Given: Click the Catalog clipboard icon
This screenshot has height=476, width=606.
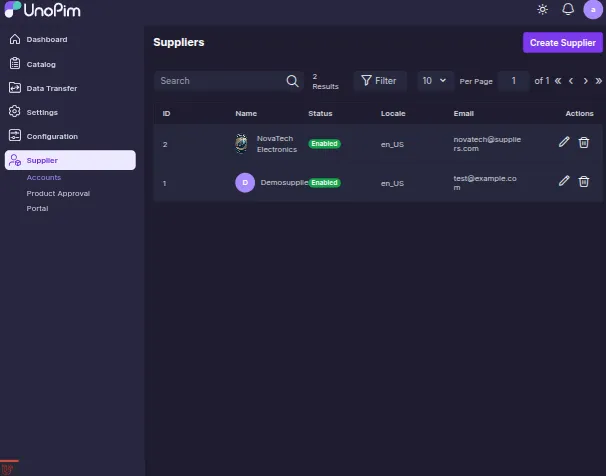Looking at the screenshot, I should pos(15,63).
